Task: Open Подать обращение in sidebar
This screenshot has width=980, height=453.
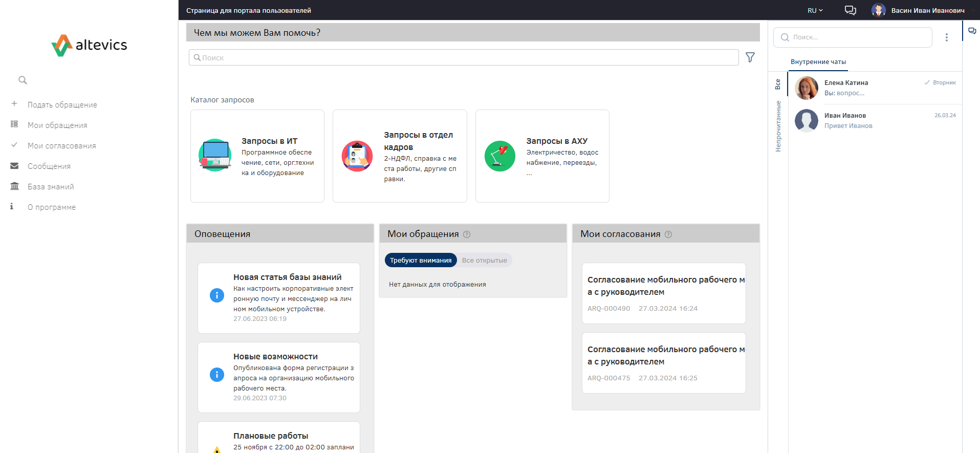Action: click(62, 104)
